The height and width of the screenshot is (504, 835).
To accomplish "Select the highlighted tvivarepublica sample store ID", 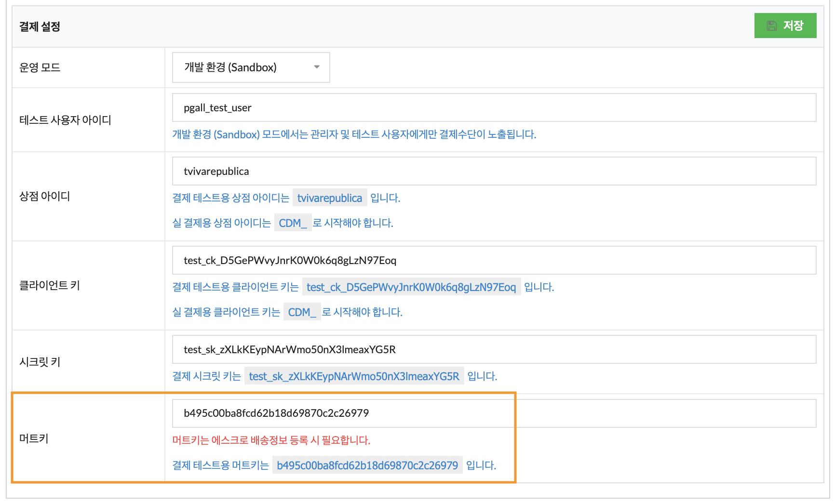I will tap(329, 198).
